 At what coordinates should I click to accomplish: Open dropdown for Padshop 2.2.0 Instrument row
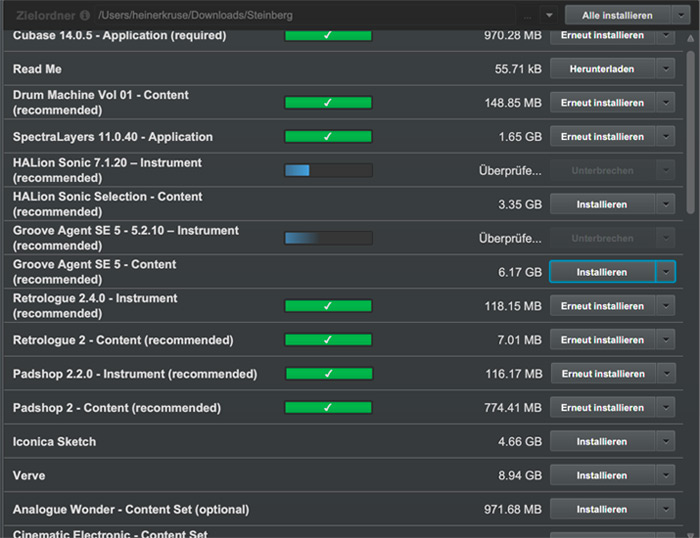point(667,374)
